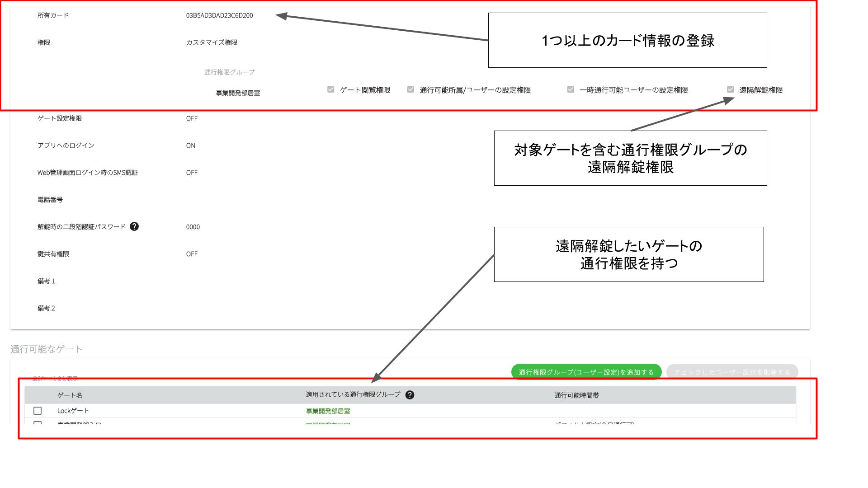
Task: Click the Lockゲート gate name
Action: click(x=73, y=411)
